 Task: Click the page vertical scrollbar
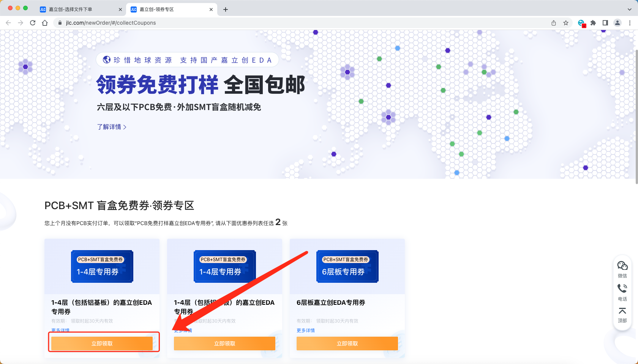click(636, 116)
